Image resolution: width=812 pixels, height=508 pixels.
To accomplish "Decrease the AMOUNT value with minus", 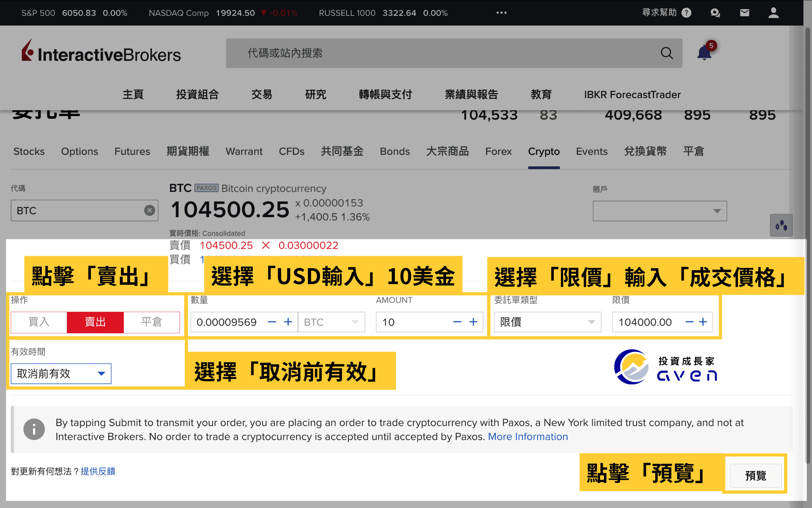I will coord(457,322).
